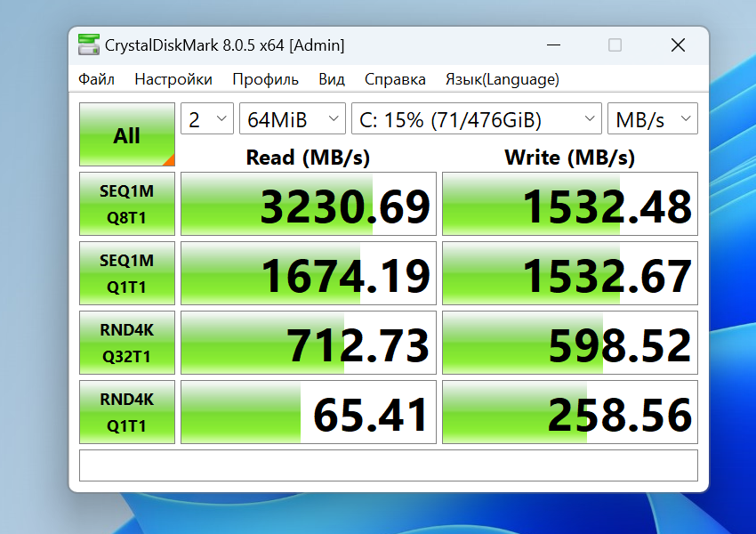Open the Файл menu
Image resolution: width=756 pixels, height=534 pixels.
tap(96, 79)
